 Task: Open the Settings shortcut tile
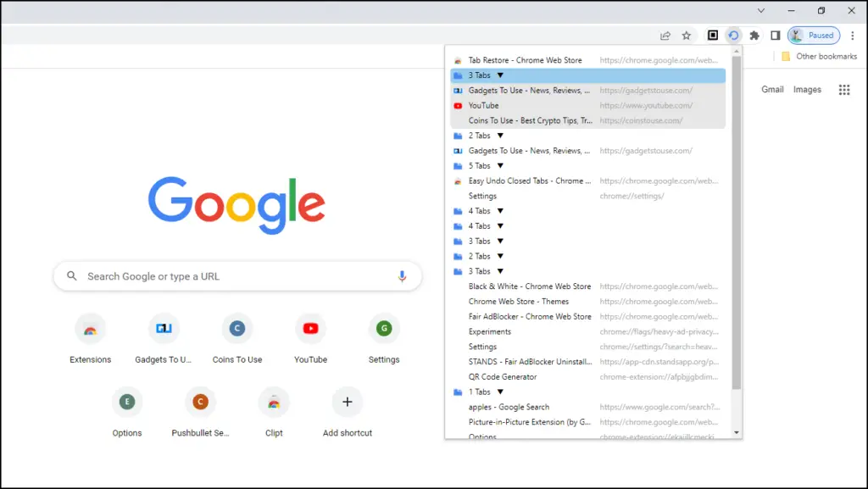384,339
